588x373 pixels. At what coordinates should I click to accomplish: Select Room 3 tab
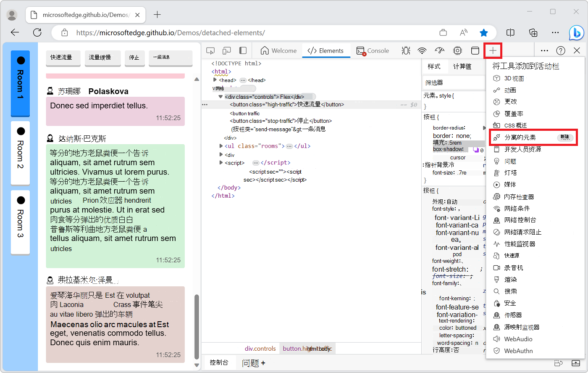(20, 222)
